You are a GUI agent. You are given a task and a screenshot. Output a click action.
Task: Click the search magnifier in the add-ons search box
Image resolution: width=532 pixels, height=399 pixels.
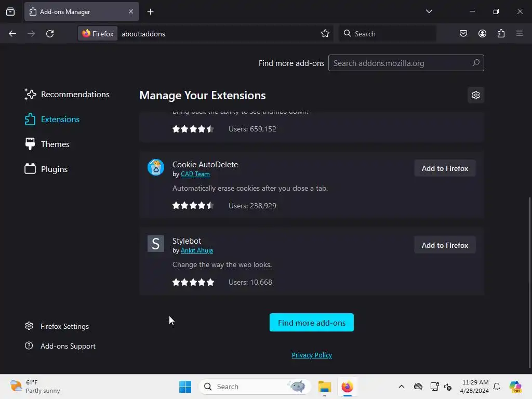476,63
